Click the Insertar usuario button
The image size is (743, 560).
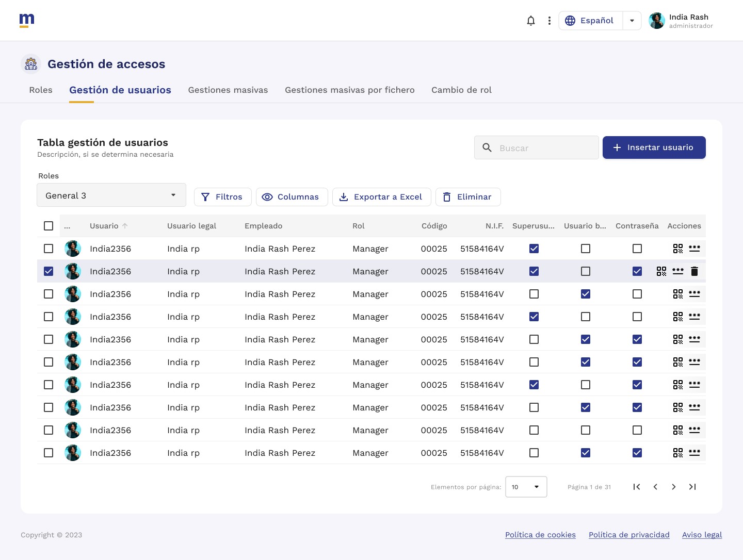654,147
